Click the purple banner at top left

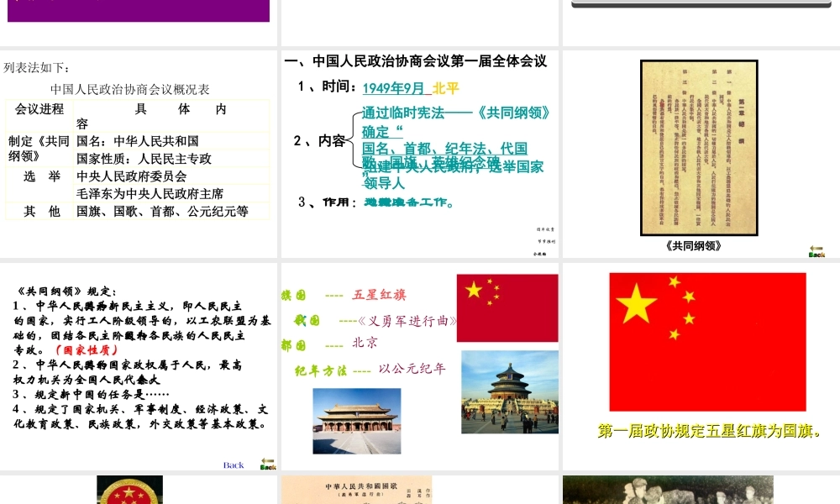point(139,11)
